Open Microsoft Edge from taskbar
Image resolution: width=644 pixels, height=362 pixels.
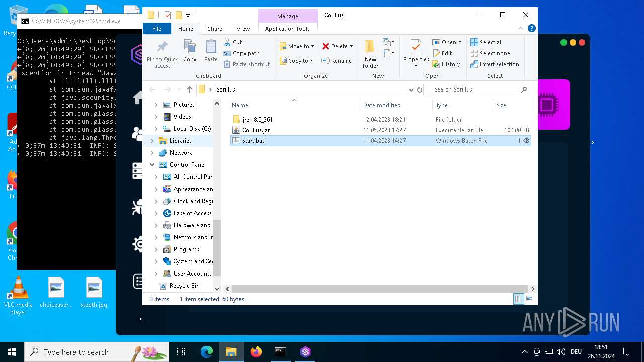(207, 352)
